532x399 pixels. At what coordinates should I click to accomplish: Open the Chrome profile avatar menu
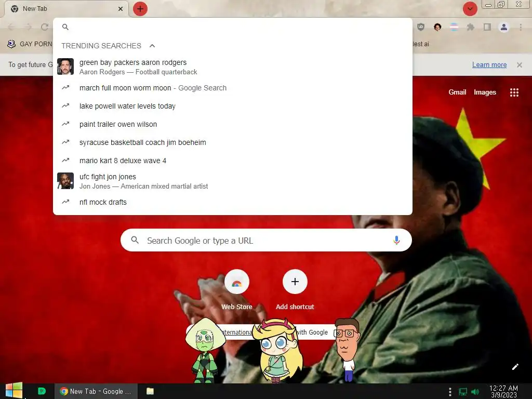click(x=504, y=27)
